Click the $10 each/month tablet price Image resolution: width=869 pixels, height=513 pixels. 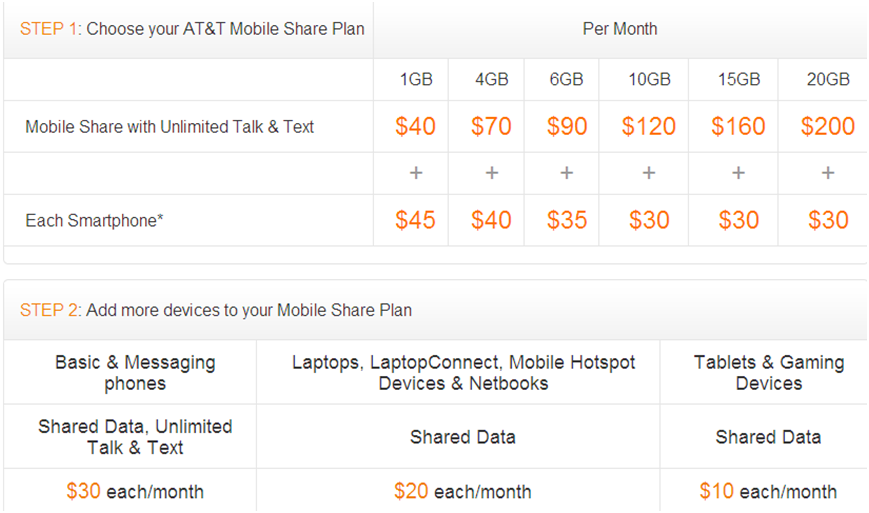click(x=768, y=491)
